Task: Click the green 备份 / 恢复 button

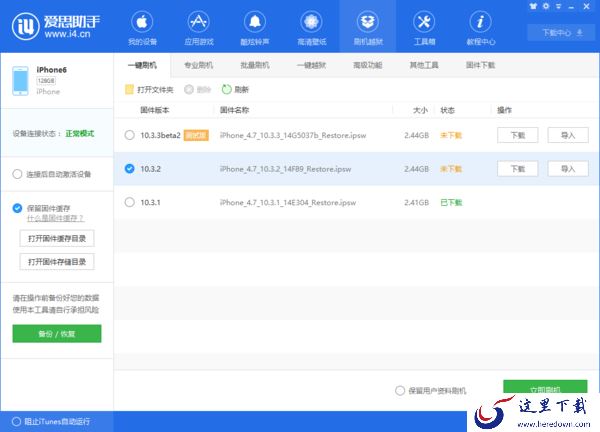Action: tap(57, 334)
